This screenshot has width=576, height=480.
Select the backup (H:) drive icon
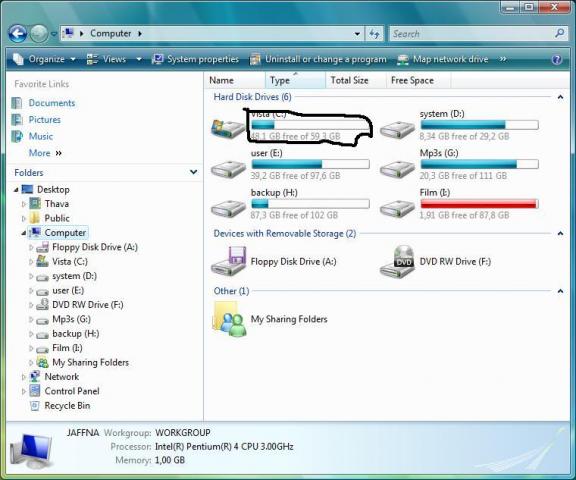point(228,209)
